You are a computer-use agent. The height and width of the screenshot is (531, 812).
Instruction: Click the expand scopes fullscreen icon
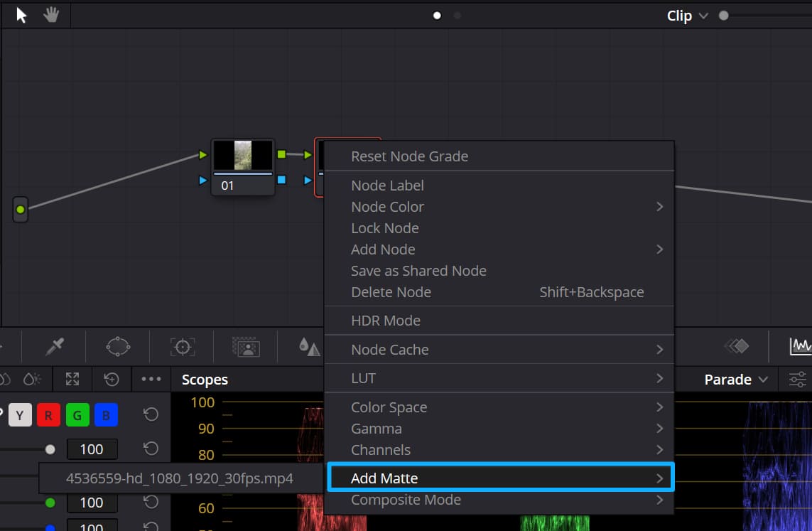coord(72,379)
